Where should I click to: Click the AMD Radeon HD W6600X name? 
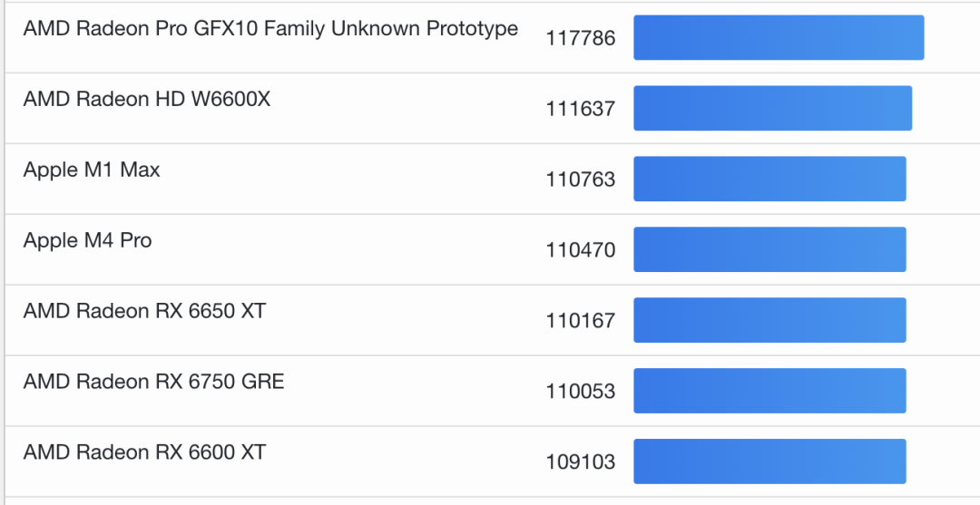pyautogui.click(x=147, y=100)
